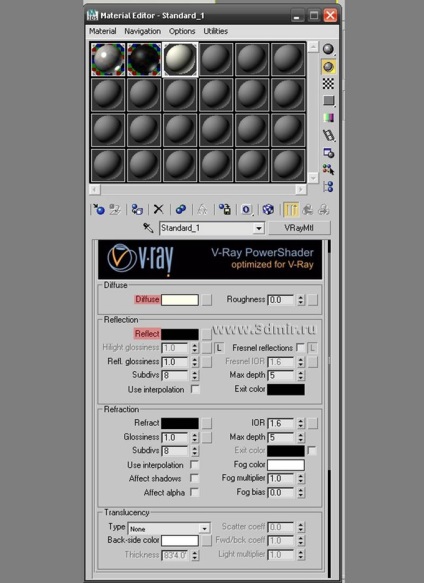The image size is (424, 583).
Task: Enable Fresnel reflections checkbox
Action: [300, 348]
